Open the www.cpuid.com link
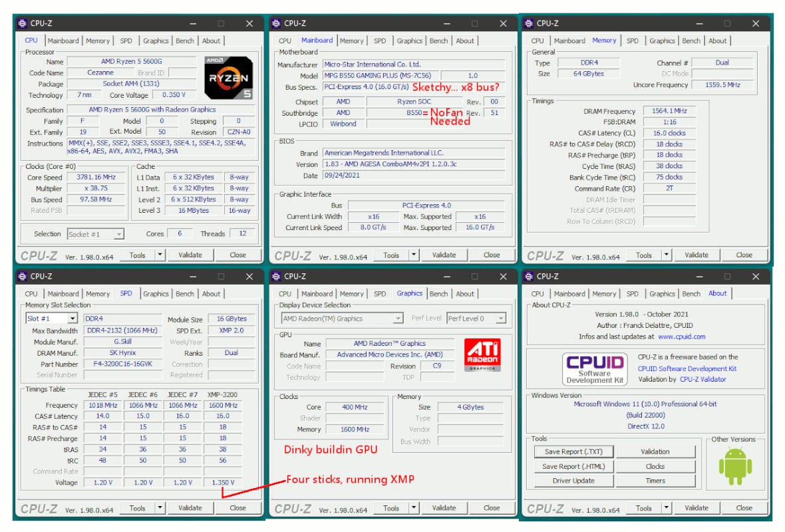785x532 pixels. (x=681, y=336)
